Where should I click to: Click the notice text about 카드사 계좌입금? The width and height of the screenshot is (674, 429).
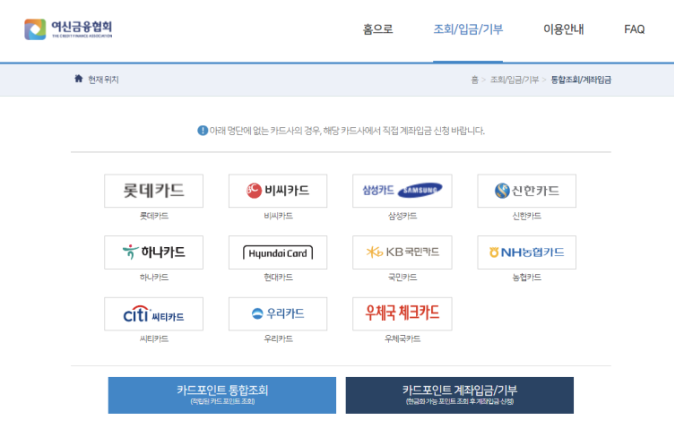coord(347,130)
